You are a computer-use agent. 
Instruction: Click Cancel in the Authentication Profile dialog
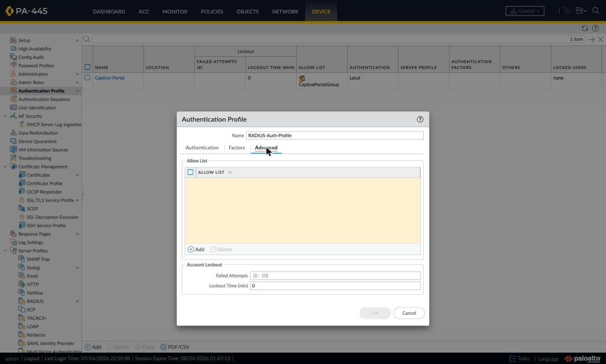(x=409, y=313)
